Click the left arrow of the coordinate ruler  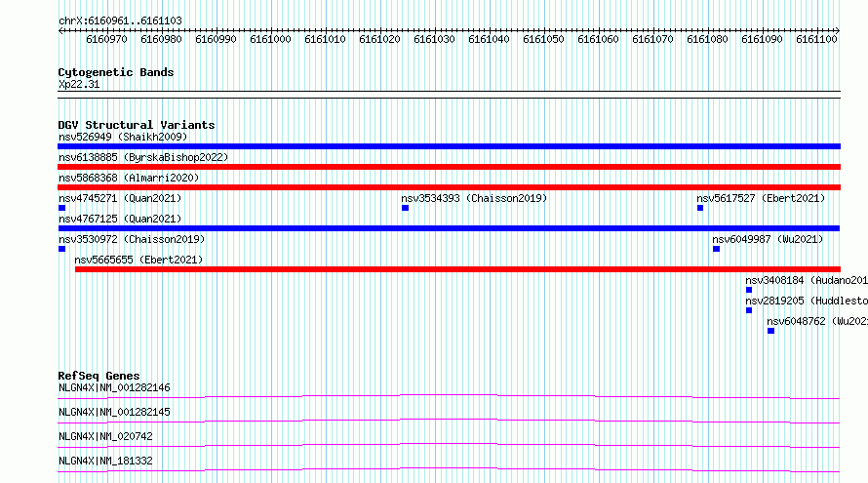click(x=60, y=30)
